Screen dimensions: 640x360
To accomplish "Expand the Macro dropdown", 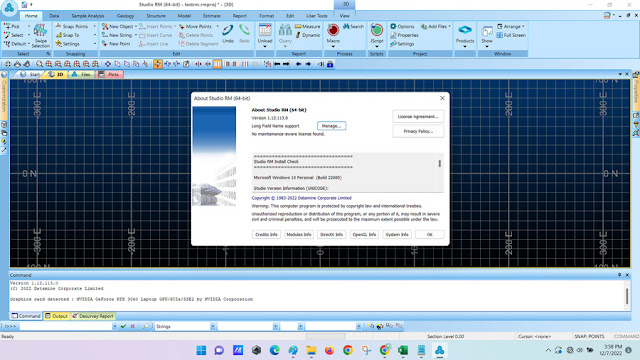I will (x=333, y=46).
